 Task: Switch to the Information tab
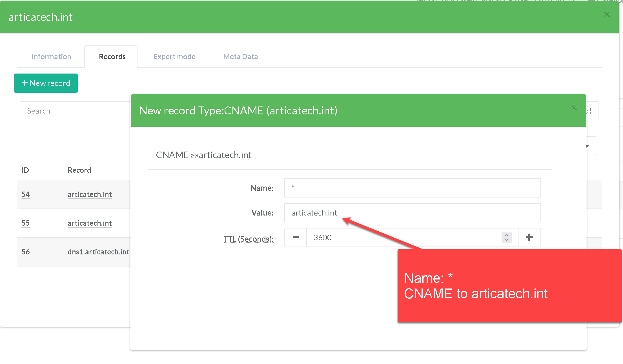coord(51,57)
